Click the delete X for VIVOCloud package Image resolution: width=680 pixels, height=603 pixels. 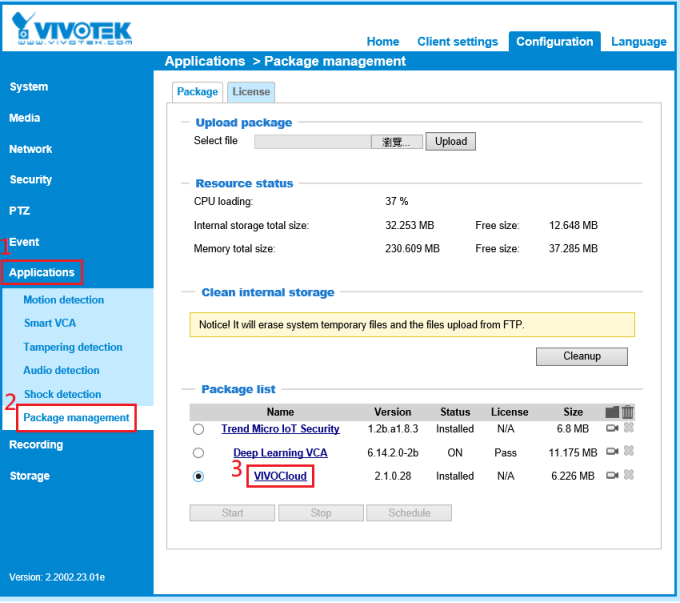pos(629,475)
